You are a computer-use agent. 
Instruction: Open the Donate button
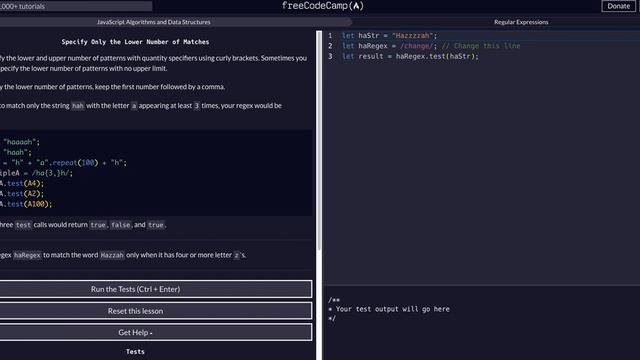[618, 6]
